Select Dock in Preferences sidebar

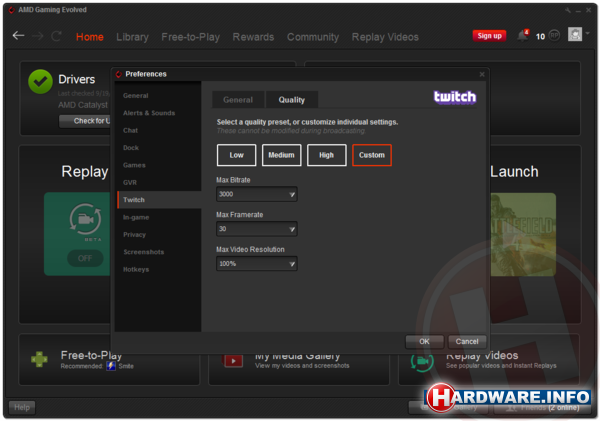coord(159,148)
